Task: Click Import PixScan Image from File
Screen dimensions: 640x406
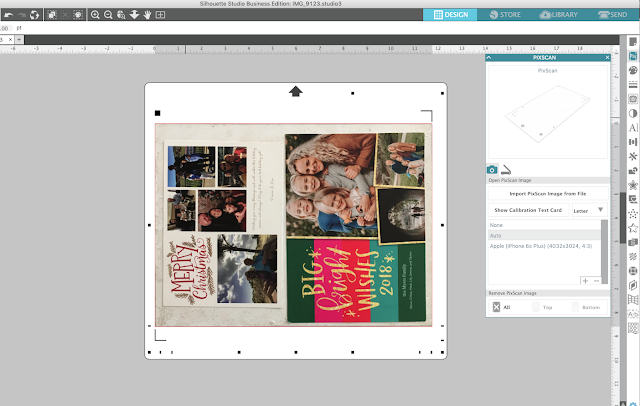Action: click(x=548, y=194)
